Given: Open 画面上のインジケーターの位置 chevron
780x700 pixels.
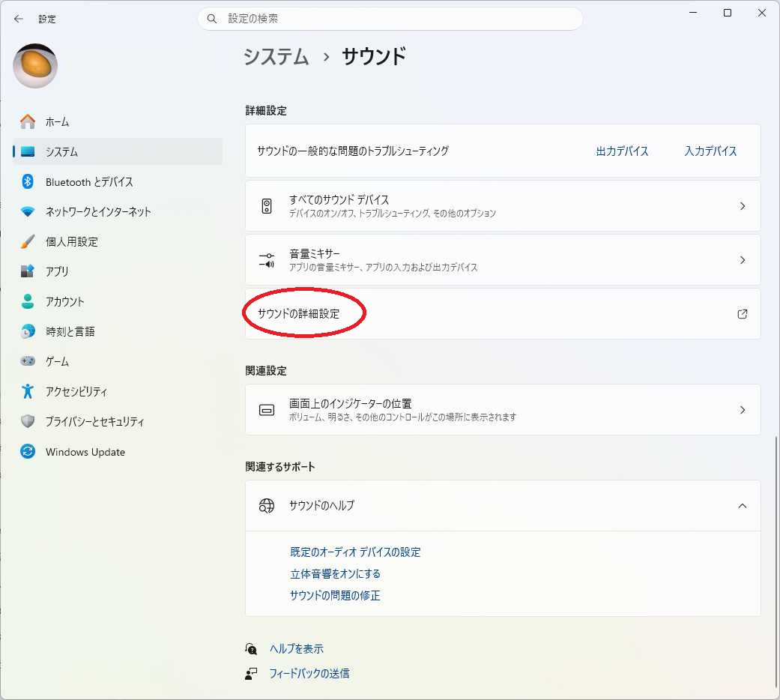Looking at the screenshot, I should (743, 410).
